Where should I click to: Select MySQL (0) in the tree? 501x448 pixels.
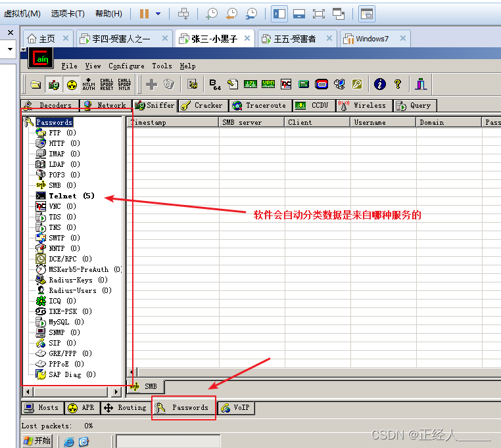(66, 322)
